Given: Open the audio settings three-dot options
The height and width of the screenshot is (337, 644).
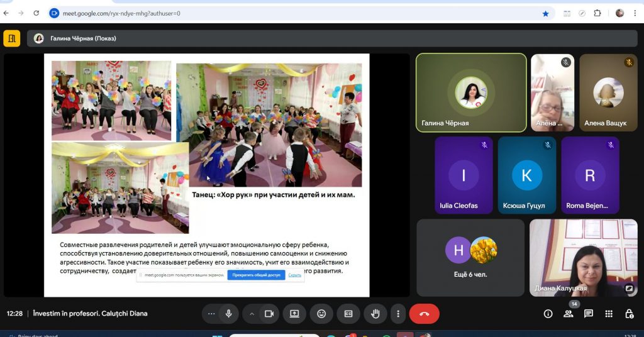Looking at the screenshot, I should (x=211, y=314).
